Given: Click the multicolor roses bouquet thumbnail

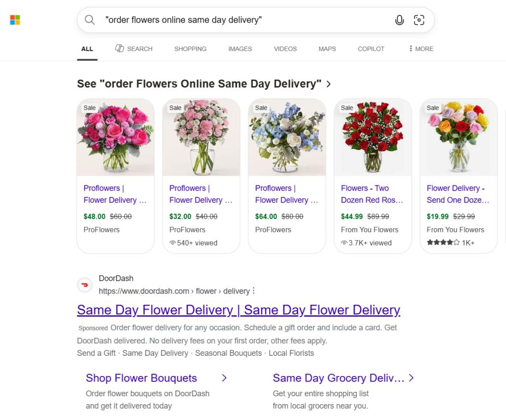Looking at the screenshot, I should (459, 137).
